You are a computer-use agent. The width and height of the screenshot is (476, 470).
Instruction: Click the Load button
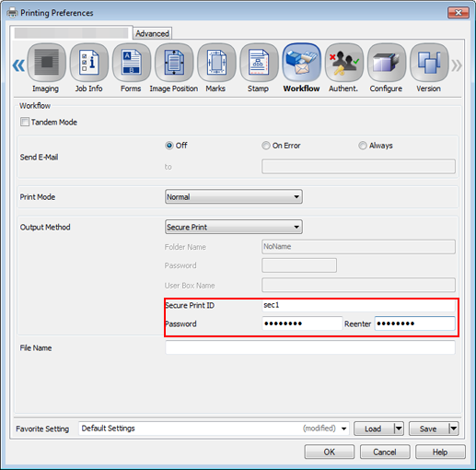click(x=374, y=429)
